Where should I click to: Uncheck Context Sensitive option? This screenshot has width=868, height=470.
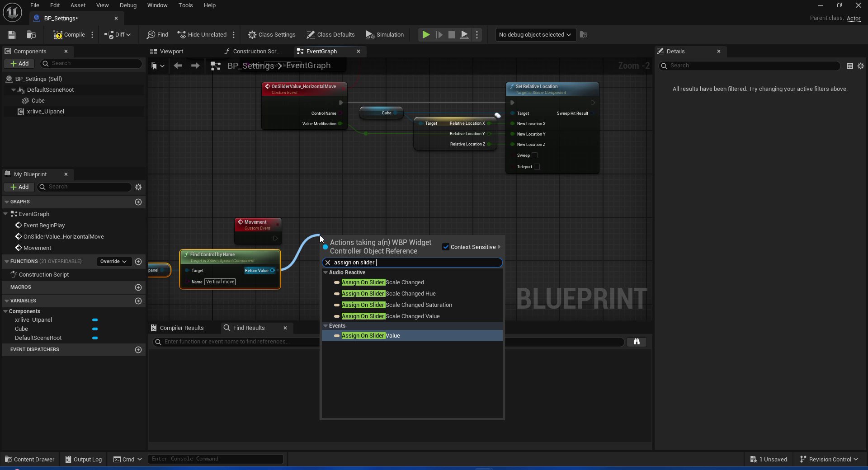446,247
